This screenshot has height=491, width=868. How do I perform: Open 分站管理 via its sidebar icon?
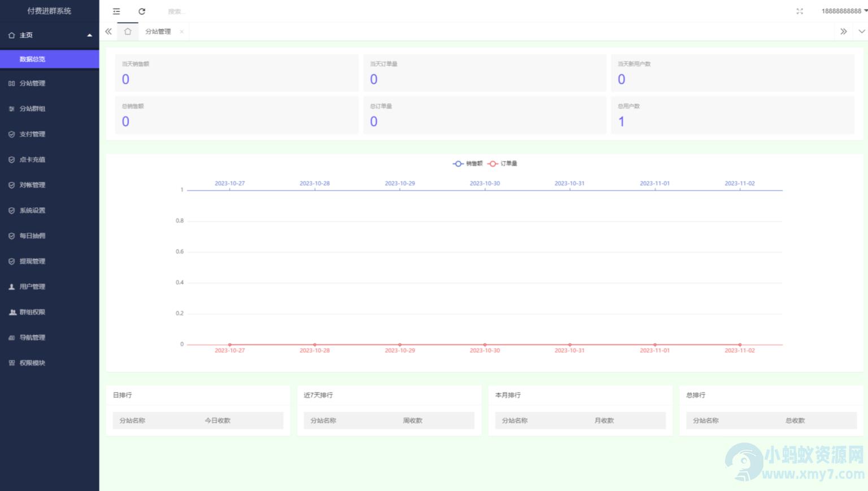[x=11, y=84]
